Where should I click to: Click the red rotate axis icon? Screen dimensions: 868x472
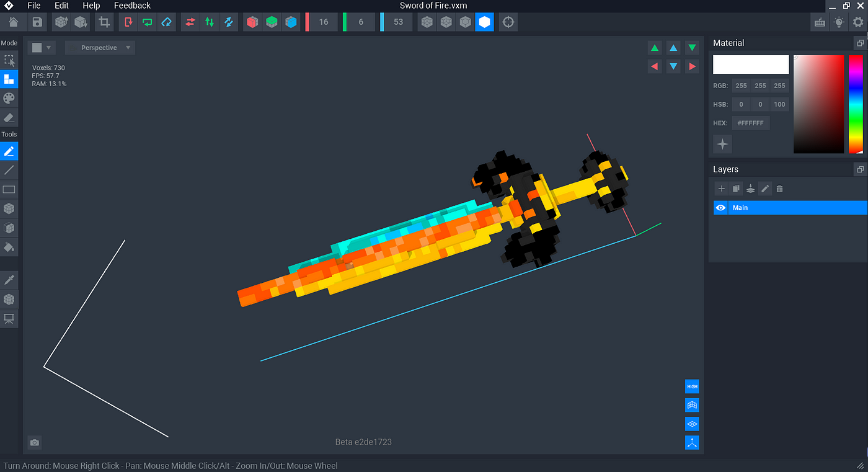[128, 22]
